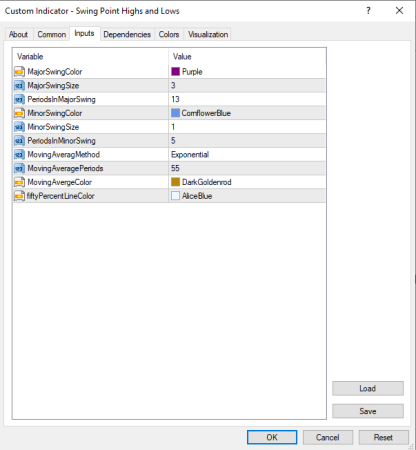Select the MovingAveragMethod variable name
Image resolution: width=416 pixels, height=450 pixels.
click(x=64, y=155)
